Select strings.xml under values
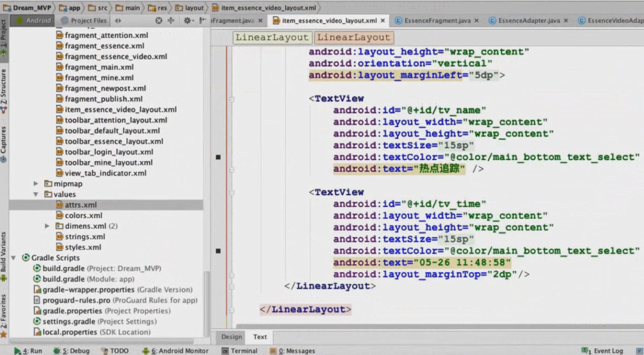Screen dimensions: 644x355 (80, 237)
